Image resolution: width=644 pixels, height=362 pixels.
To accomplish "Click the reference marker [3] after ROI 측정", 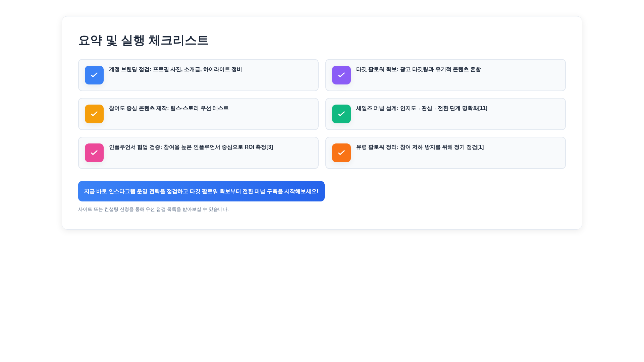I will (x=270, y=147).
